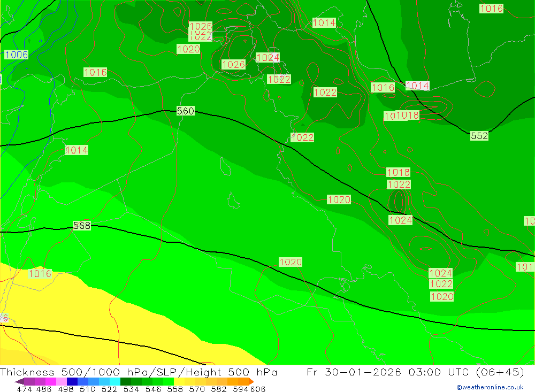Image resolution: width=535 pixels, height=392 pixels.
Task: Click the map title 'Thickness 500/1000 hPa/SLP/Height 500 hPa'
Action: [139, 372]
